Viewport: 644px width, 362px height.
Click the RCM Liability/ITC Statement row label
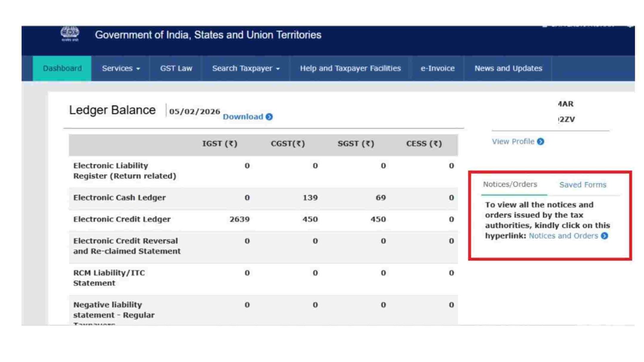[x=109, y=278]
